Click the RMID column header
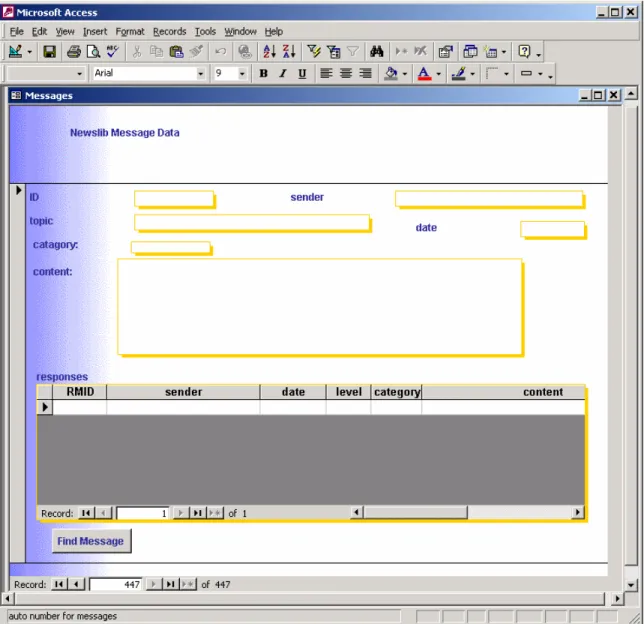The width and height of the screenshot is (644, 624). [80, 392]
